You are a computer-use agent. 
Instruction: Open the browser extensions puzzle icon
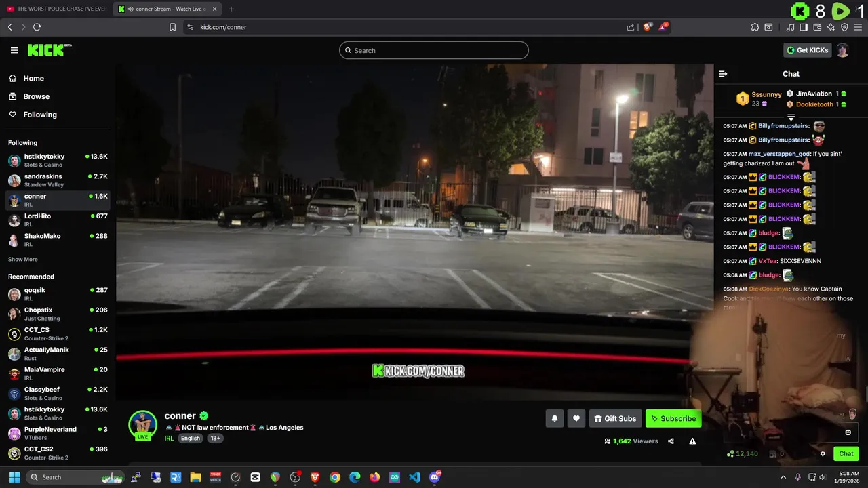point(755,27)
